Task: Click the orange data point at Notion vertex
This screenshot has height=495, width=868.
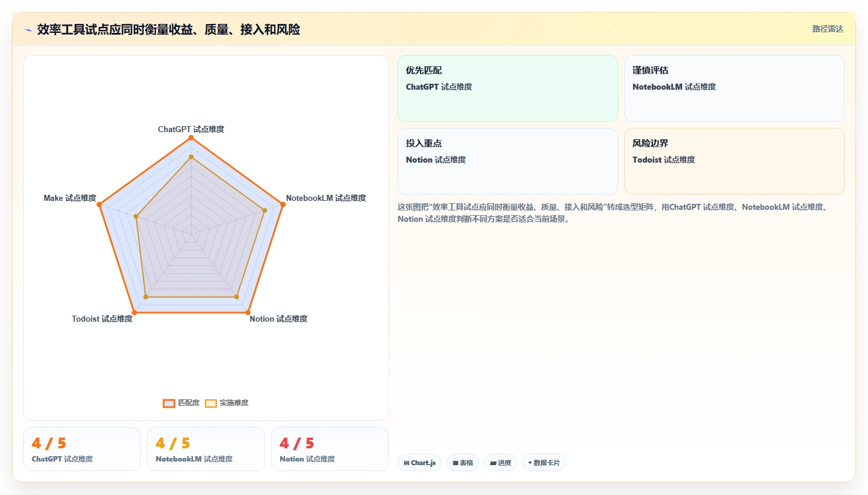Action: coord(248,312)
